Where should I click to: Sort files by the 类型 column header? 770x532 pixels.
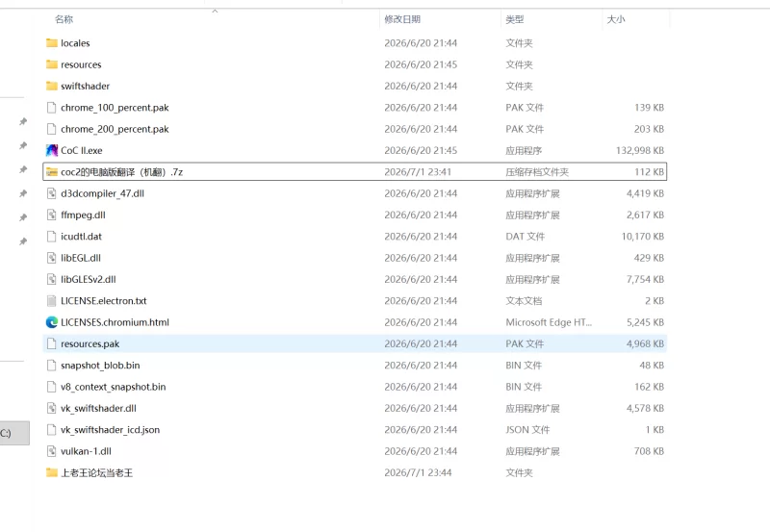(x=515, y=19)
